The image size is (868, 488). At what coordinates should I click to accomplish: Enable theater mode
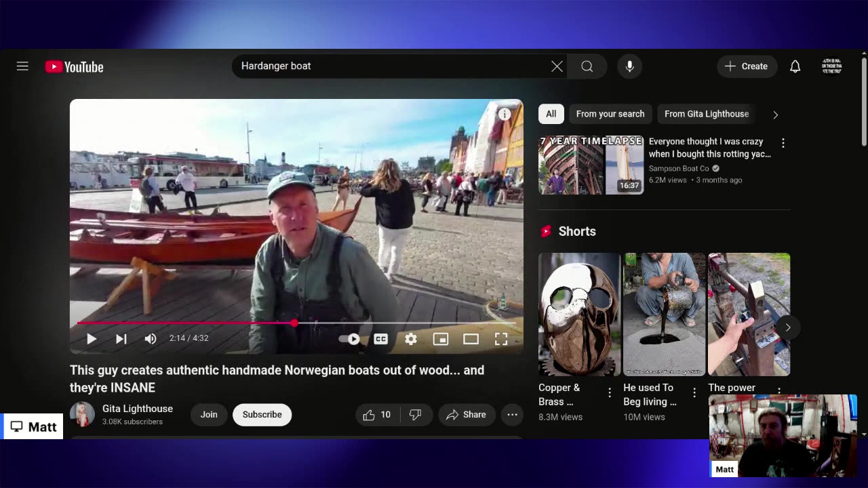(x=471, y=339)
